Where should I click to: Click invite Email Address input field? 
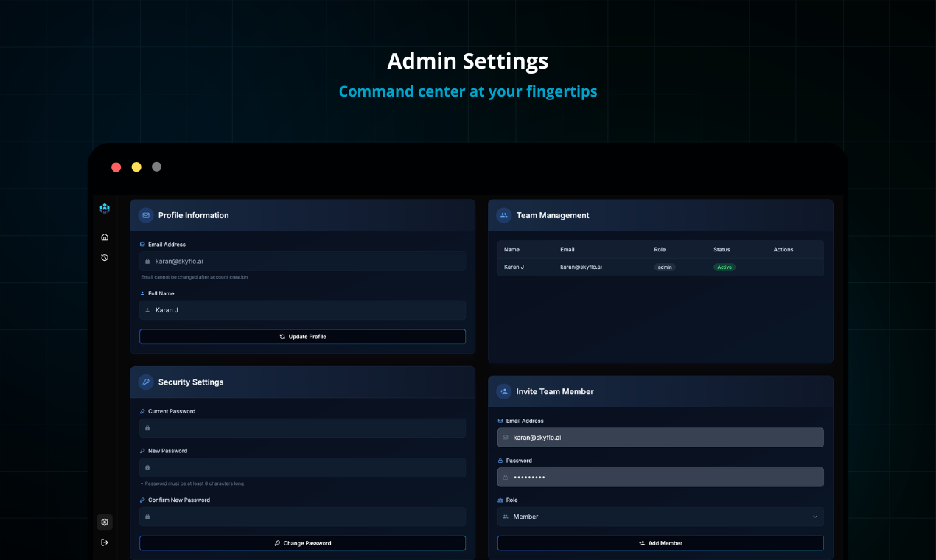pyautogui.click(x=660, y=438)
